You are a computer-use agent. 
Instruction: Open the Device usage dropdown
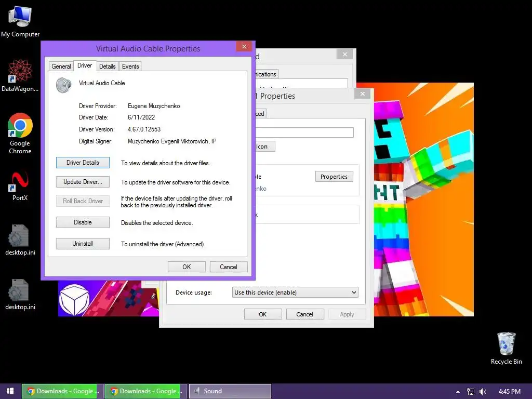click(x=295, y=292)
